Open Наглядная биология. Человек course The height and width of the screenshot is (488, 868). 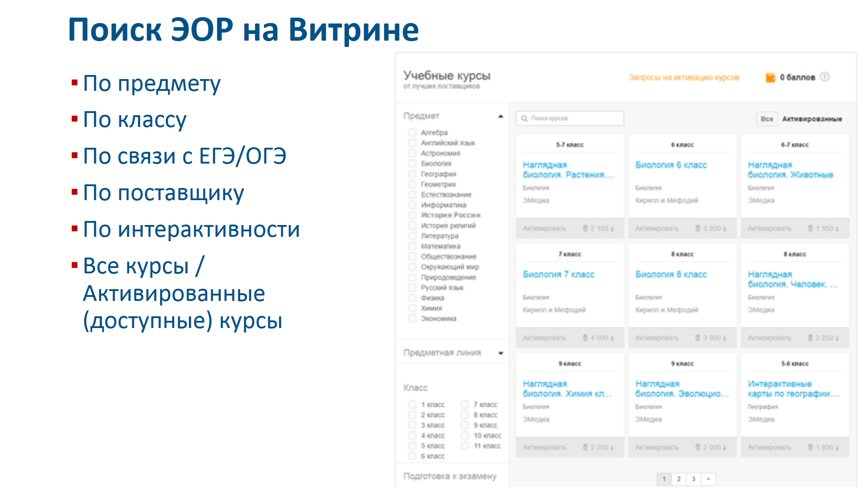793,279
